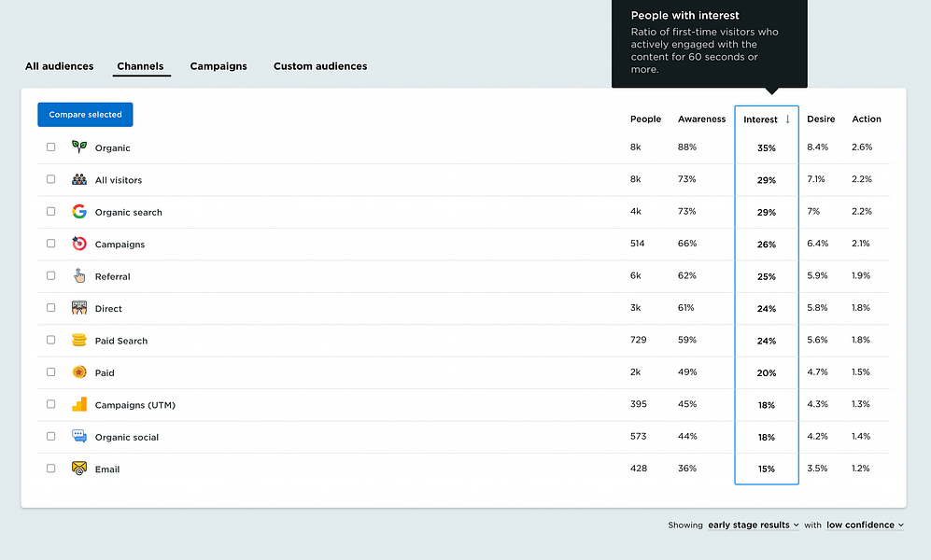Click the Paid Search coins icon
The width and height of the screenshot is (931, 560).
pyautogui.click(x=79, y=341)
